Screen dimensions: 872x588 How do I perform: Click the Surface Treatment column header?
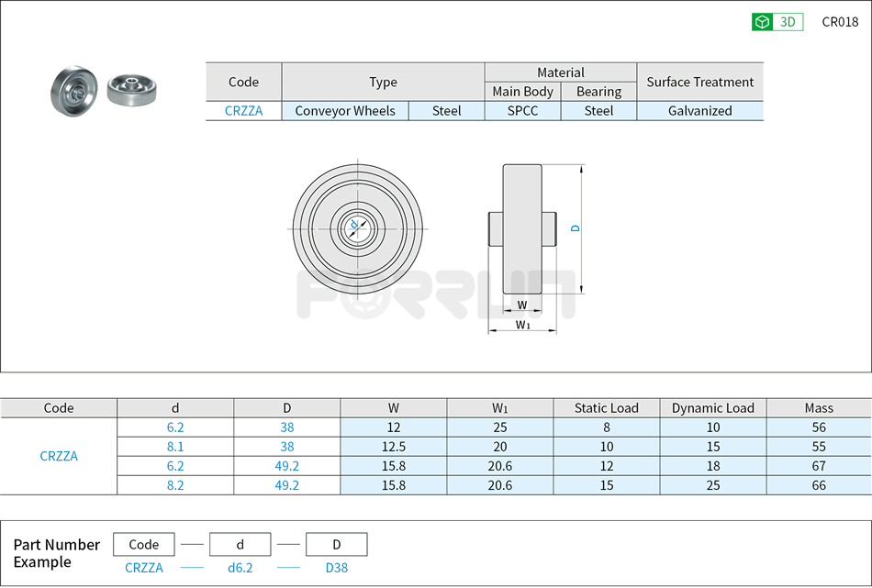coord(700,82)
